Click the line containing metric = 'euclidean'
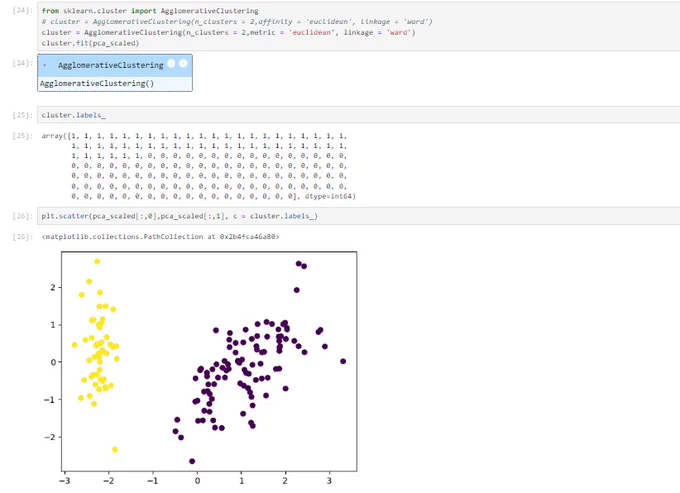680x493 pixels. pyautogui.click(x=228, y=33)
